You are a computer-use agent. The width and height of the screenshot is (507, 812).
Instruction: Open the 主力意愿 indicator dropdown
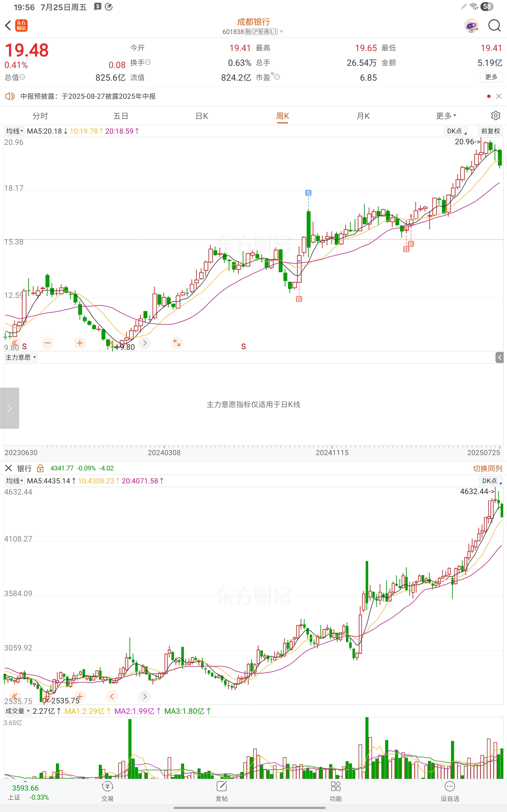(x=21, y=357)
